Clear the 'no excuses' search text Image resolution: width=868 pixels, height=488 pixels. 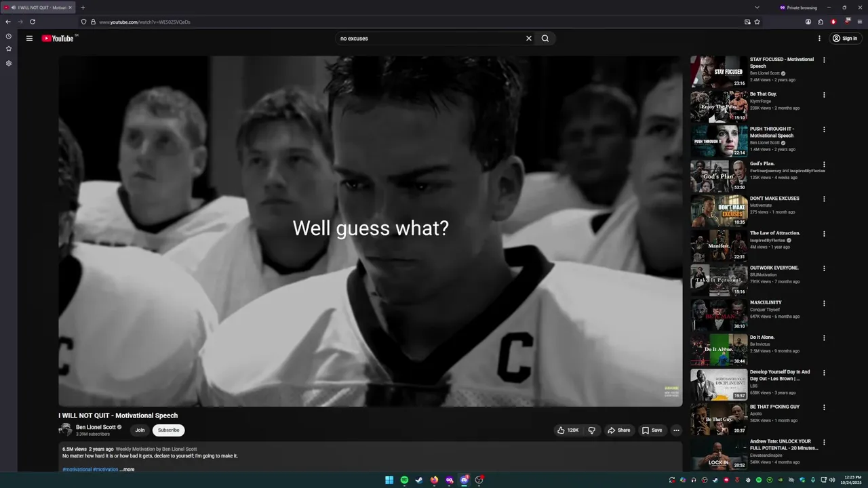(x=529, y=39)
